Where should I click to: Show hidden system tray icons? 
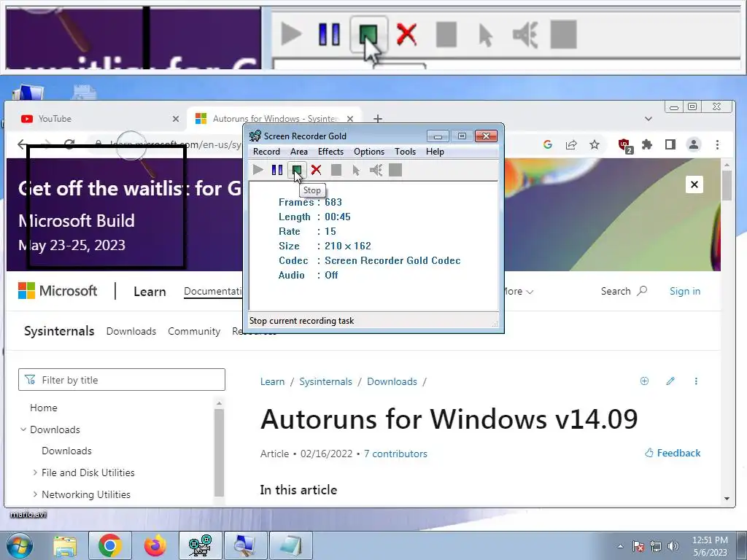pos(620,546)
